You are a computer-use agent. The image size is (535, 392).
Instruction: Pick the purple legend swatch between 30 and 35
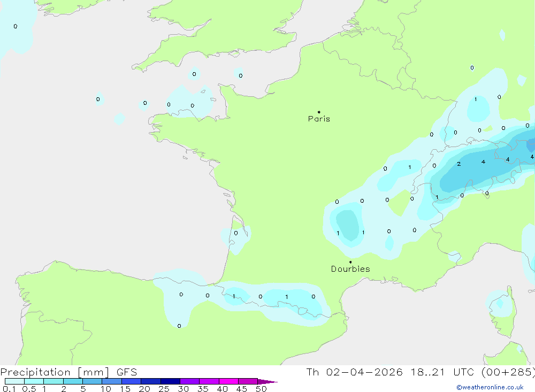pyautogui.click(x=190, y=381)
